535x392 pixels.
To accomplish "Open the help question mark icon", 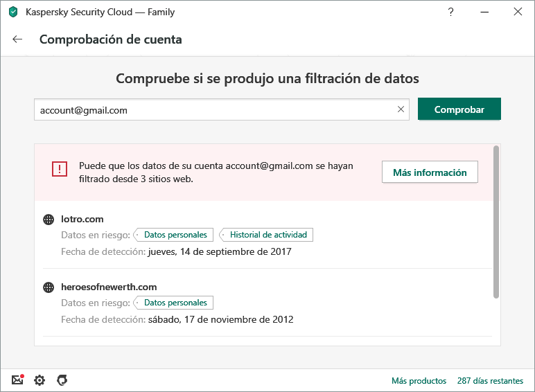I will point(451,12).
